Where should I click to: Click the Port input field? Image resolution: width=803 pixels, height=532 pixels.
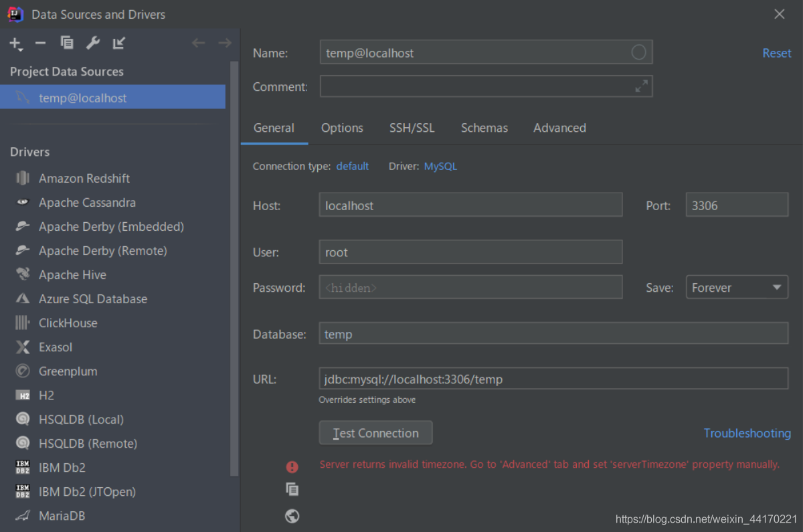[x=737, y=205]
